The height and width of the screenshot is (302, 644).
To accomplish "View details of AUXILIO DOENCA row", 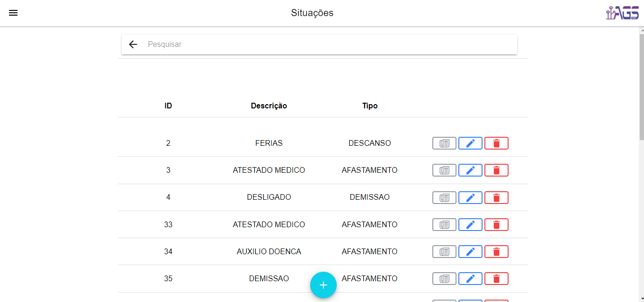I will [444, 251].
